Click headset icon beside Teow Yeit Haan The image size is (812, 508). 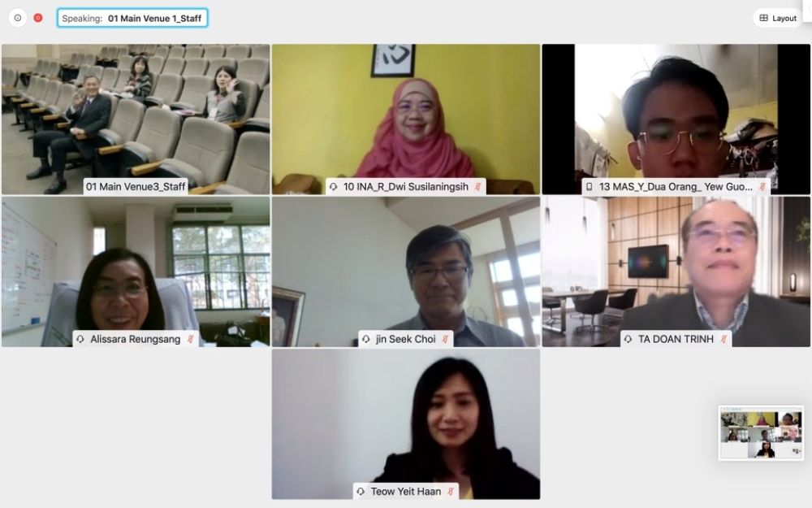tap(361, 492)
